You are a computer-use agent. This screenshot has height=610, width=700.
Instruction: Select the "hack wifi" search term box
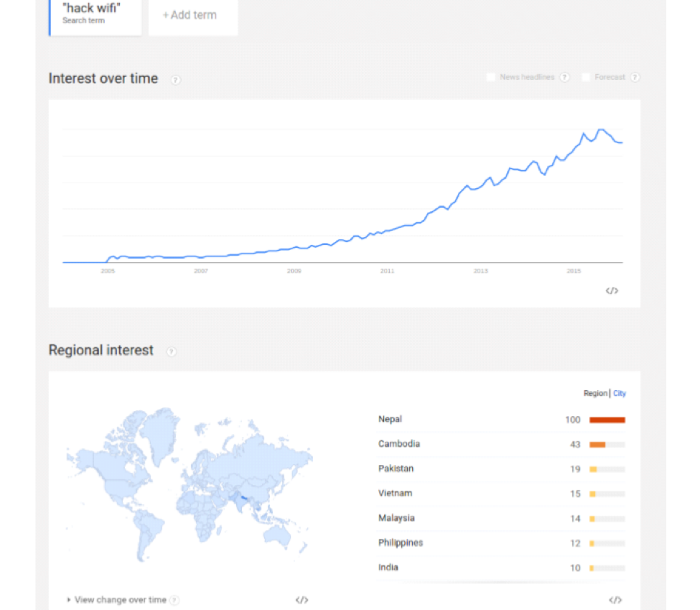coord(95,17)
